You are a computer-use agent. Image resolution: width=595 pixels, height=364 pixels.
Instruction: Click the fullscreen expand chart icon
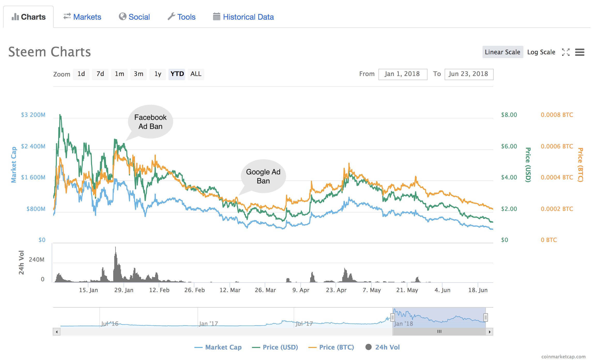click(x=566, y=52)
